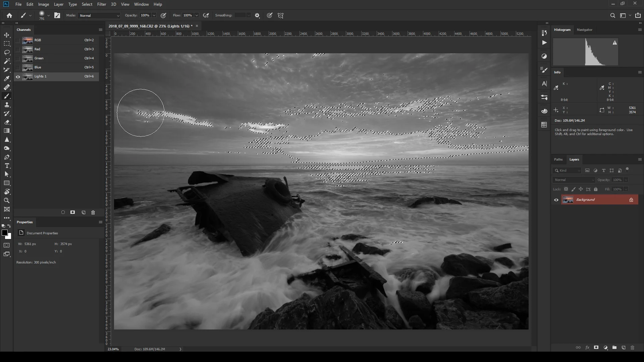
Task: Enable airbrush-style build-up
Action: pyautogui.click(x=206, y=15)
